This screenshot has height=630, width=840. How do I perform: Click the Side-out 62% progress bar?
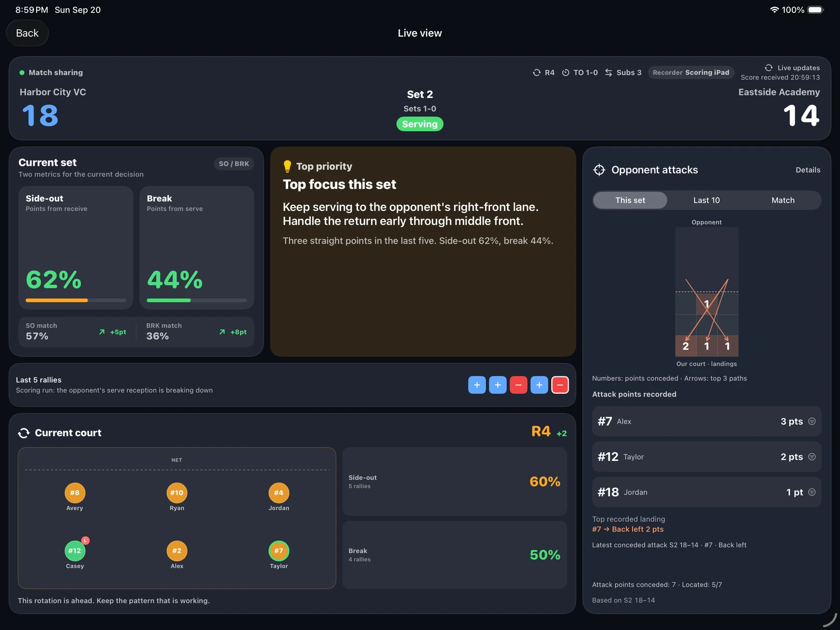point(76,300)
